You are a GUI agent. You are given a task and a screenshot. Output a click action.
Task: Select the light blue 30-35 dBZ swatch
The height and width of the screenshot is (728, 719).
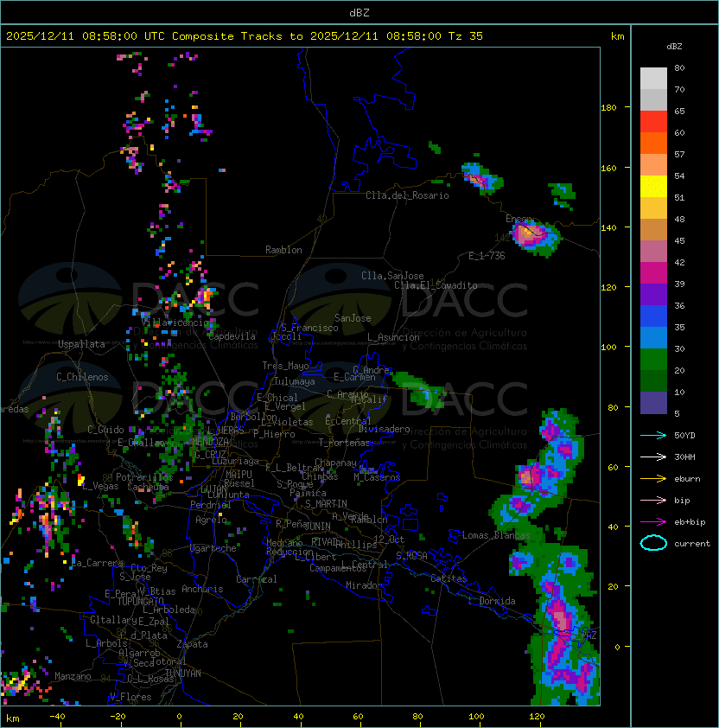(653, 338)
